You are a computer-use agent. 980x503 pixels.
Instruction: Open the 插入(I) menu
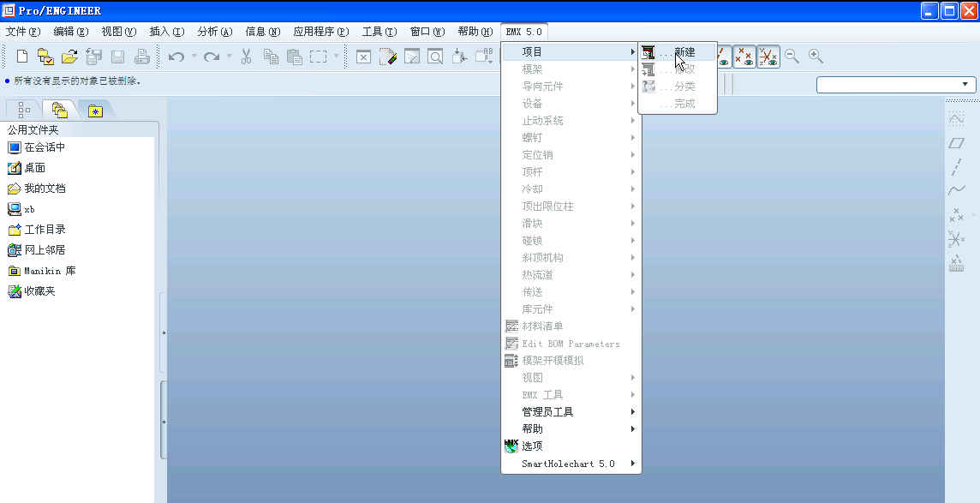point(167,31)
